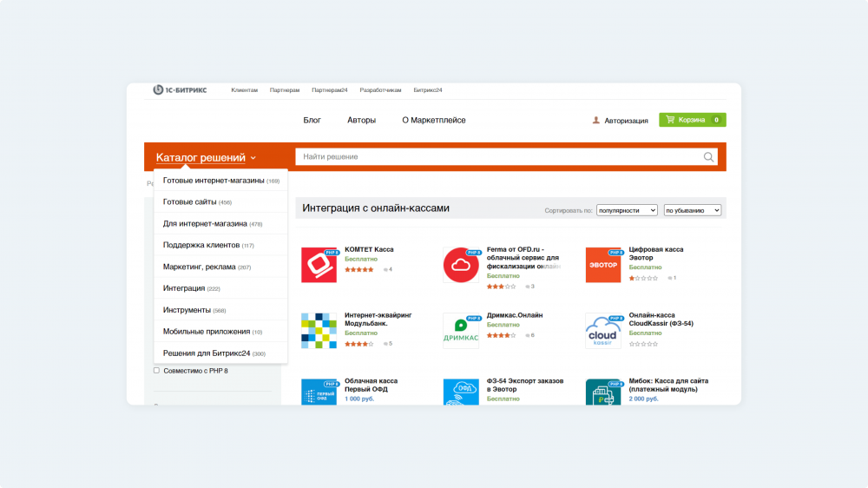Open the Эвотор Цифровая касса icon

coord(603,265)
